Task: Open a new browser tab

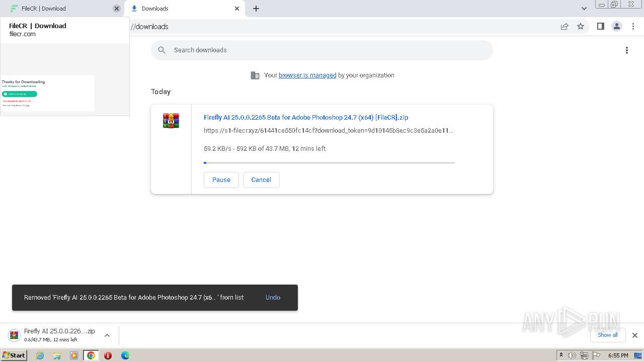Action: point(256,9)
